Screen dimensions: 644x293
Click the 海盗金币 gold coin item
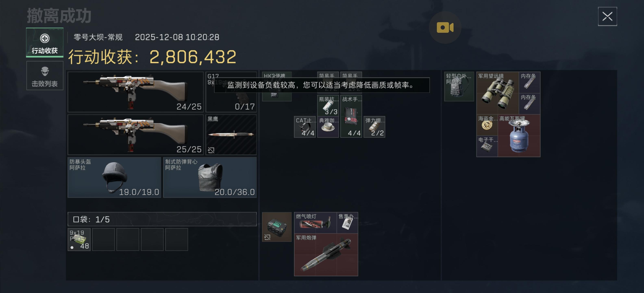(487, 125)
